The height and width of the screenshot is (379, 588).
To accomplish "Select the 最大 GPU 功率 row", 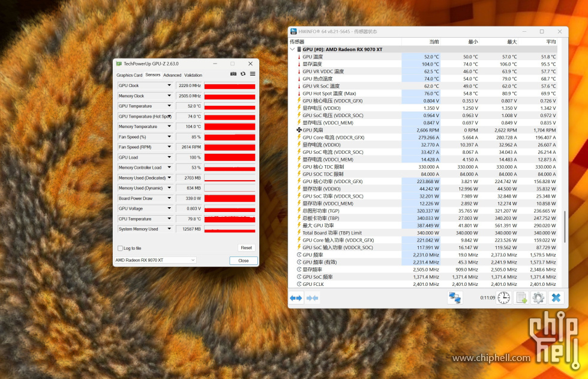I will (x=424, y=225).
